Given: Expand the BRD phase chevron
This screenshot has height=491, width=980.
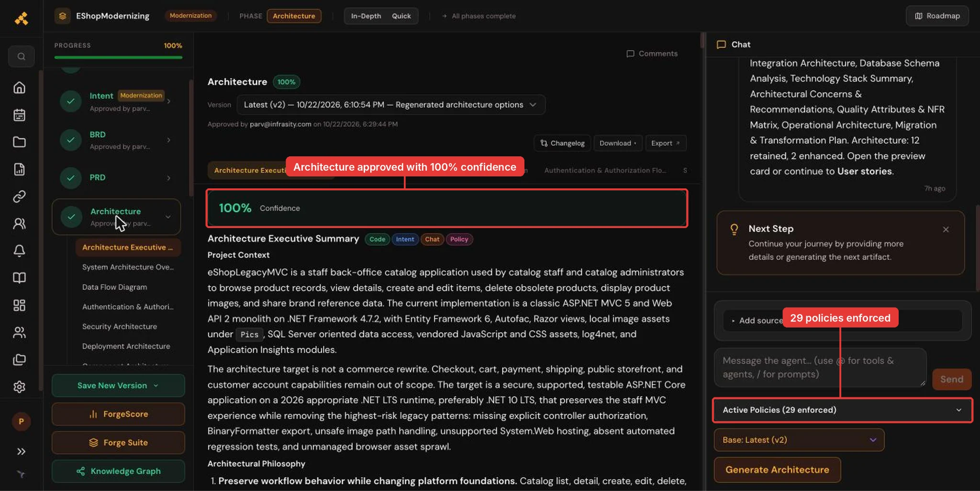Looking at the screenshot, I should pos(168,140).
